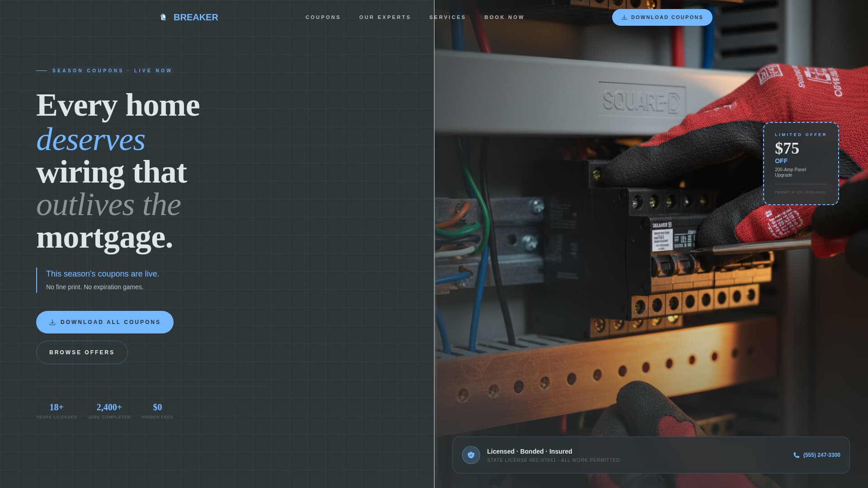Viewport: 868px width, 488px height.
Task: Click the shield badge icon by Licensed Bonded Insured
Action: (x=471, y=455)
